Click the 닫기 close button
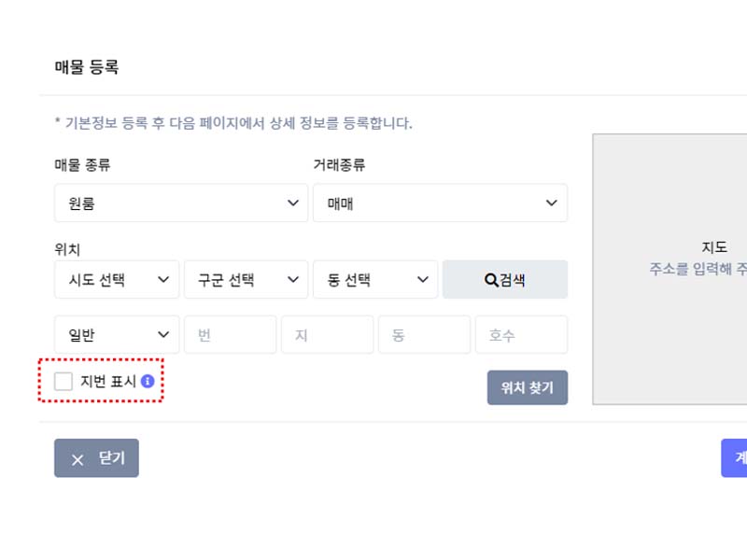The image size is (747, 560). pyautogui.click(x=97, y=458)
